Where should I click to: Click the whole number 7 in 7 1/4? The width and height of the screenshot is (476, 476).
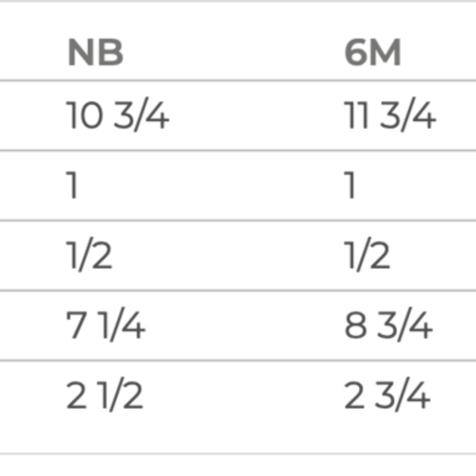pos(76,325)
